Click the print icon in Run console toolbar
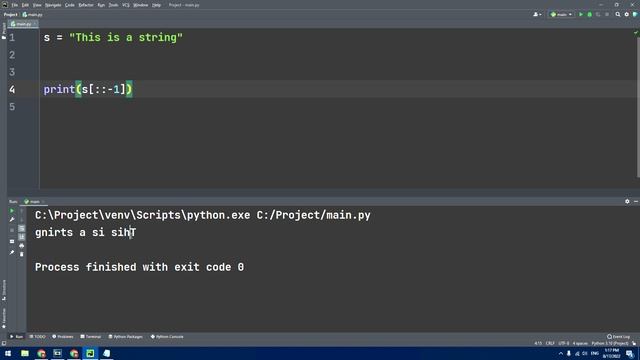Viewport: 640px width, 360px height. (22, 245)
